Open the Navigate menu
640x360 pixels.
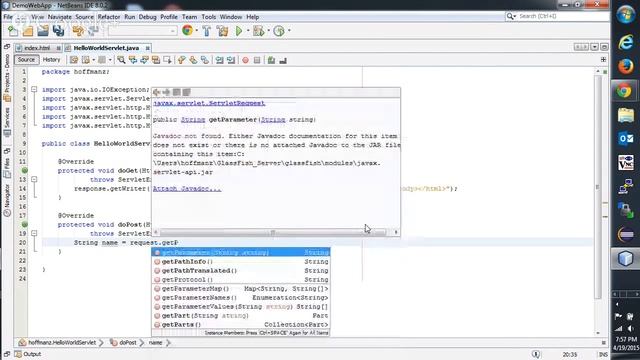pyautogui.click(x=60, y=17)
